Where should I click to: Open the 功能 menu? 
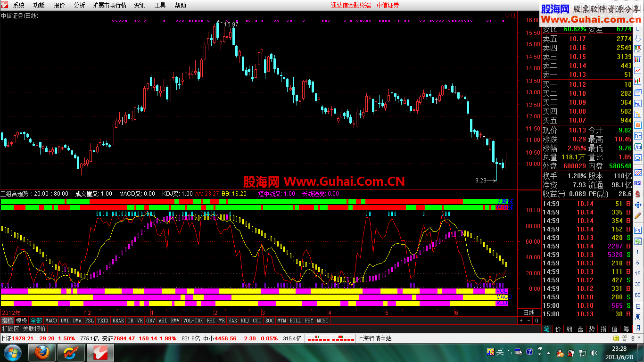coord(39,5)
